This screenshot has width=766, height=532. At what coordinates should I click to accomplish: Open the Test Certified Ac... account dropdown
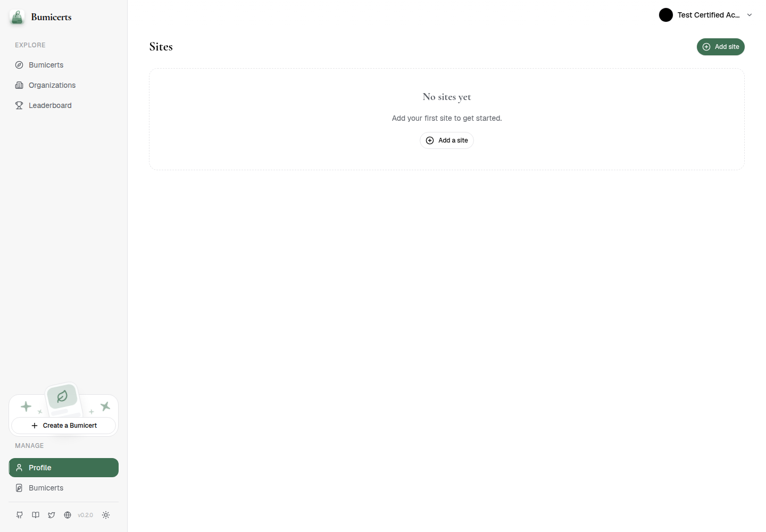pos(706,15)
